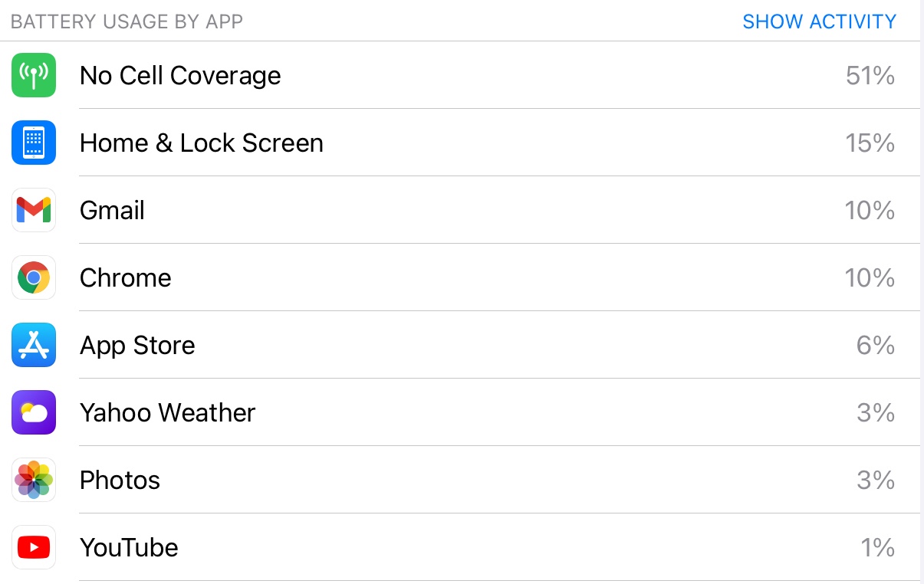
Task: Tap the App Store app icon
Action: click(34, 345)
